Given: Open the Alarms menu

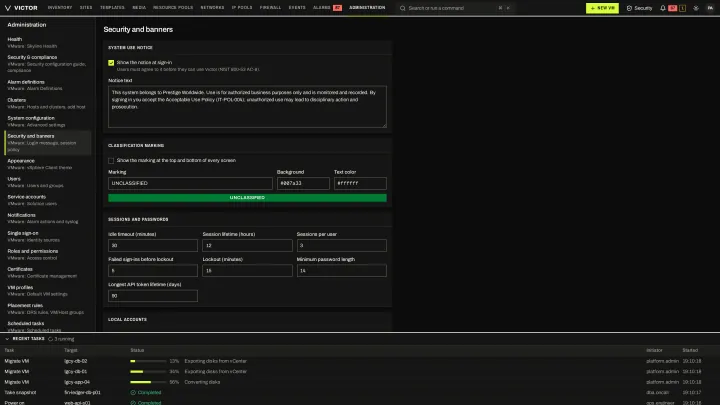Looking at the screenshot, I should pyautogui.click(x=321, y=8).
